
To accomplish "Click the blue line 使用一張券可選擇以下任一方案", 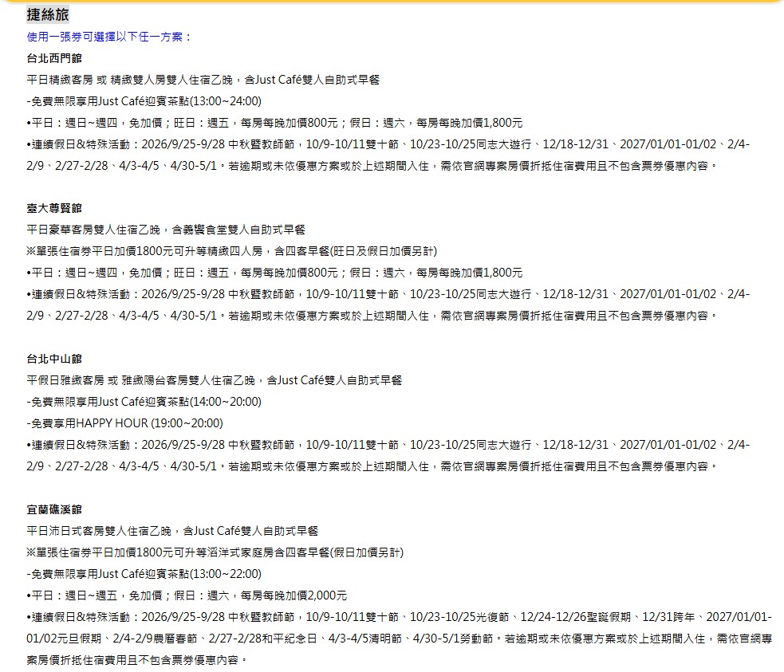I will point(109,37).
